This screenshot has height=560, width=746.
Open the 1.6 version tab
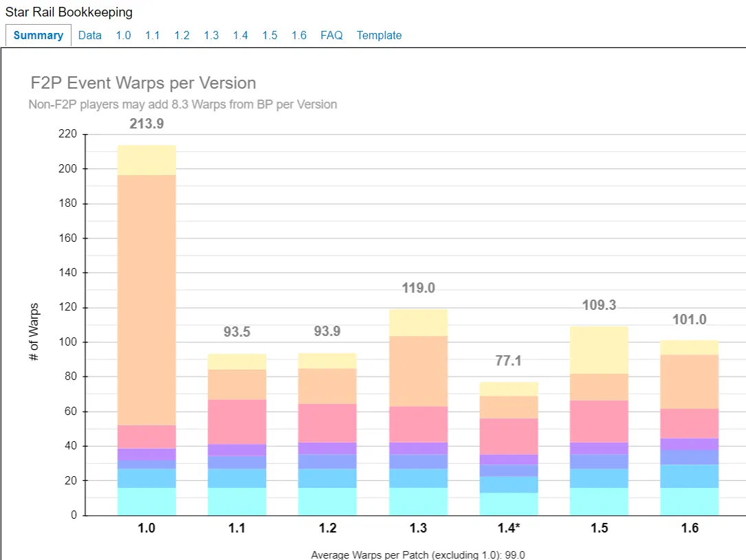299,35
